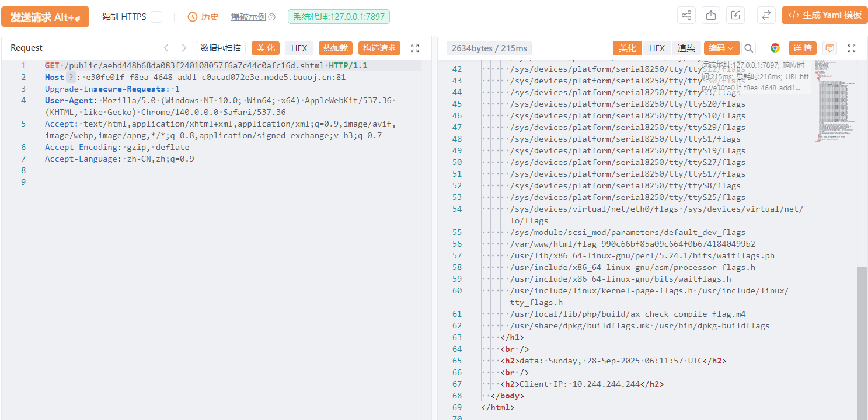Click help icon beside 爆破示例
Screen dimensions: 868x420
(271, 17)
